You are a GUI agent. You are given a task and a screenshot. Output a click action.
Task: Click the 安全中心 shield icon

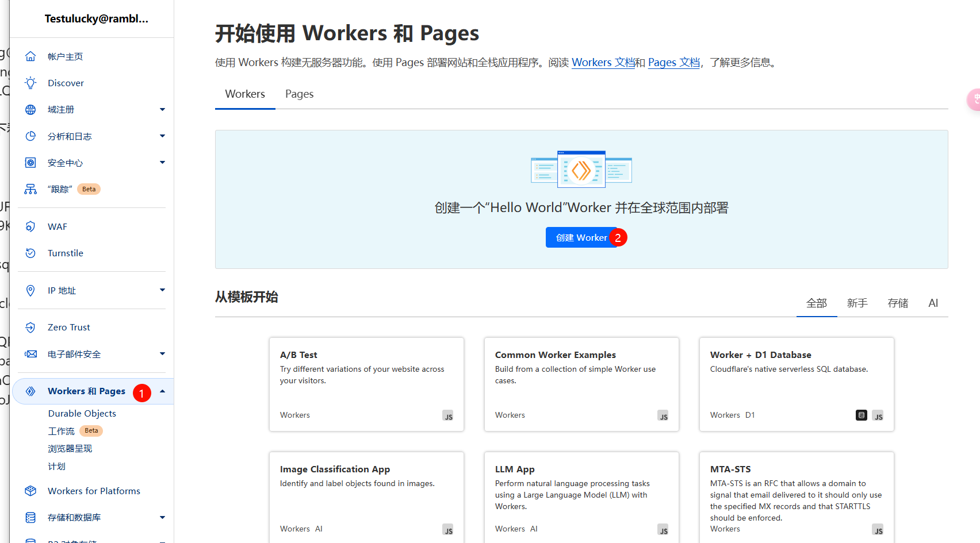click(x=30, y=163)
